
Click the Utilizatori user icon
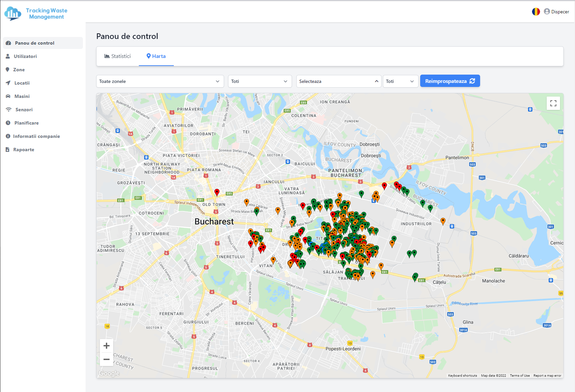click(8, 56)
